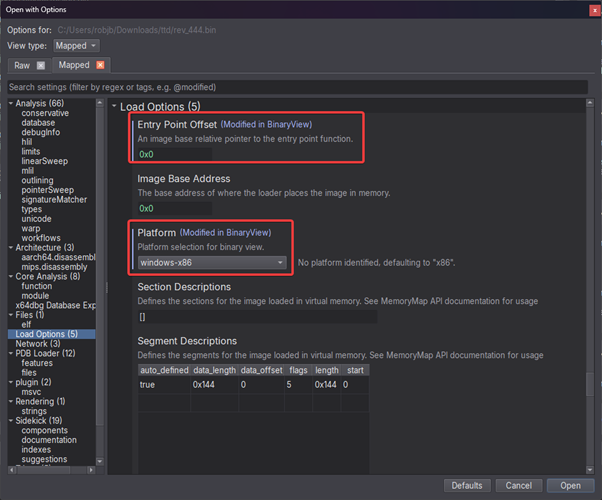
Task: Click the X icon on the Mapped tab
Action: [x=100, y=65]
